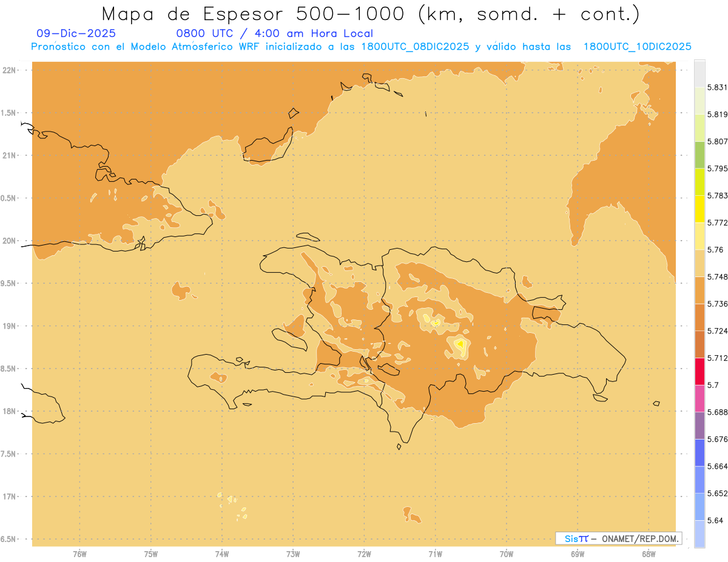
Task: Click the 75W longitude label
Action: click(x=150, y=554)
